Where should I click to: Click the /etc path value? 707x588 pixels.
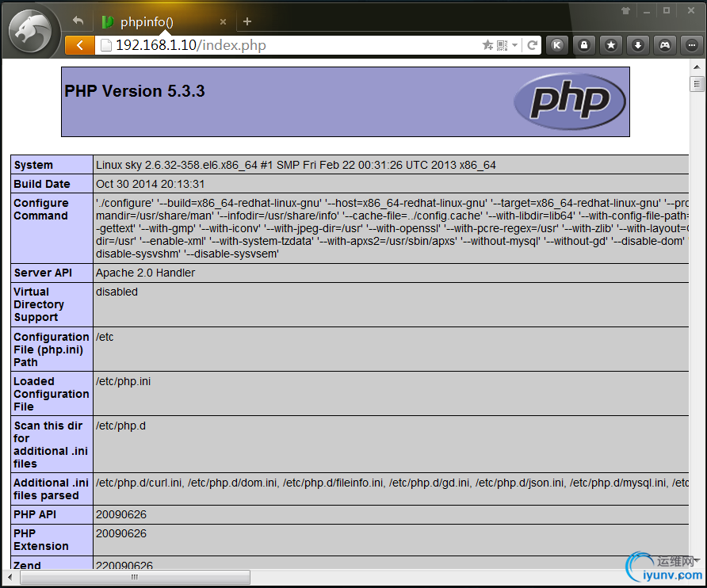click(105, 337)
